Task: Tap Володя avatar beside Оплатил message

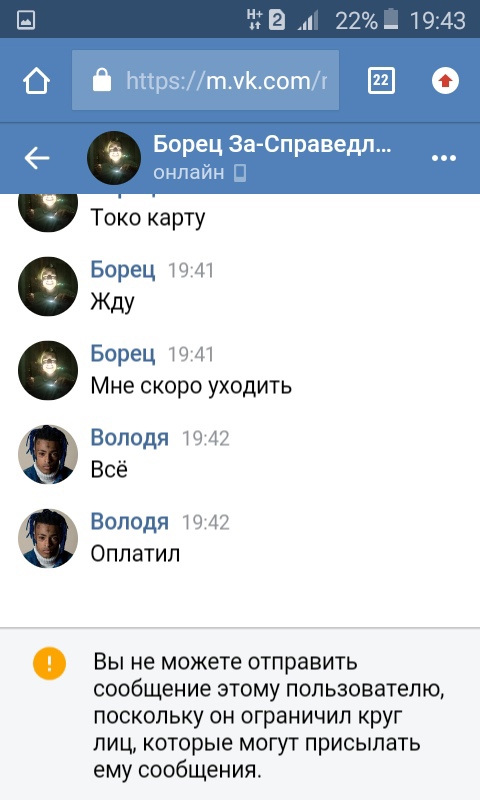Action: pyautogui.click(x=48, y=538)
